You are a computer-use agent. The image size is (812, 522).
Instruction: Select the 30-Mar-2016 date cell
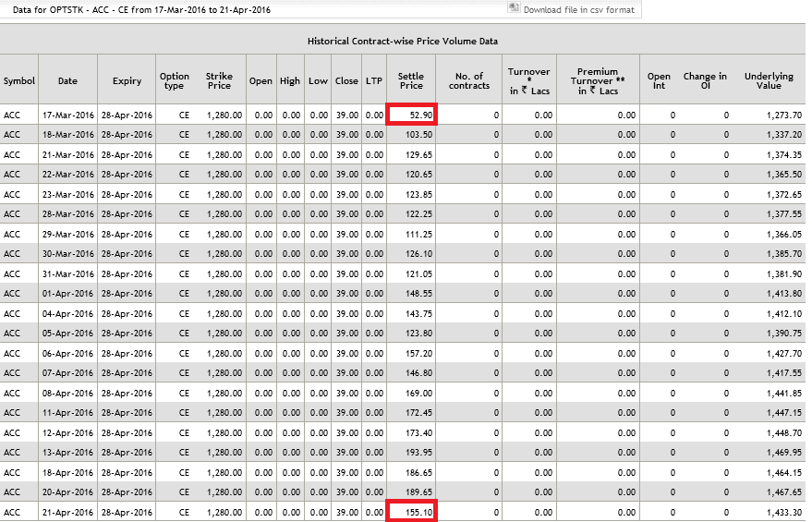pyautogui.click(x=67, y=254)
